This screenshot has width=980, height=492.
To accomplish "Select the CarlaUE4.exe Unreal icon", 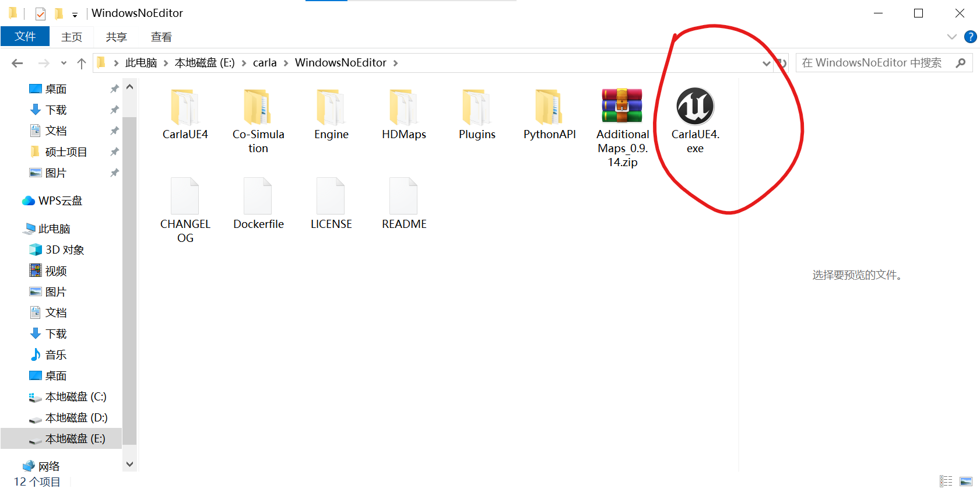I will 695,106.
